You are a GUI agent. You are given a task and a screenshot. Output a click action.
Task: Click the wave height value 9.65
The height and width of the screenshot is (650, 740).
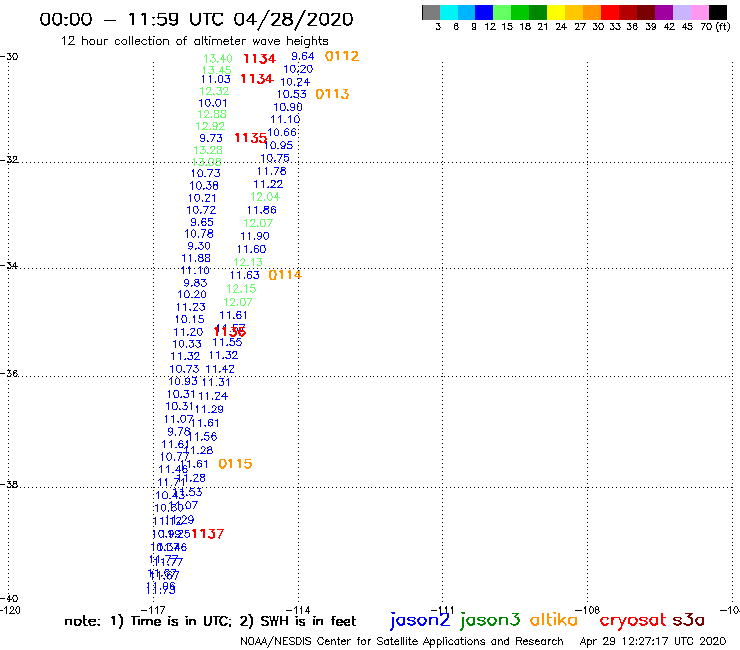202,222
